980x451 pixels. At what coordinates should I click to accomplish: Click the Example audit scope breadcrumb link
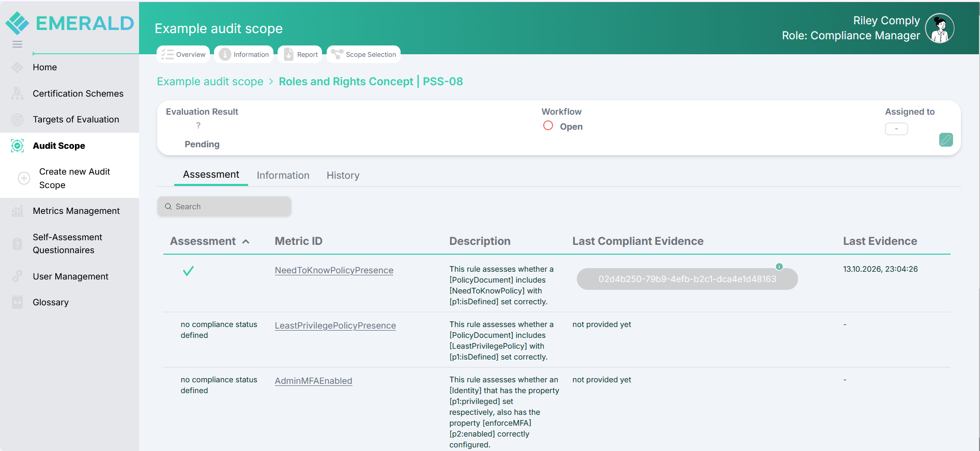click(x=210, y=82)
